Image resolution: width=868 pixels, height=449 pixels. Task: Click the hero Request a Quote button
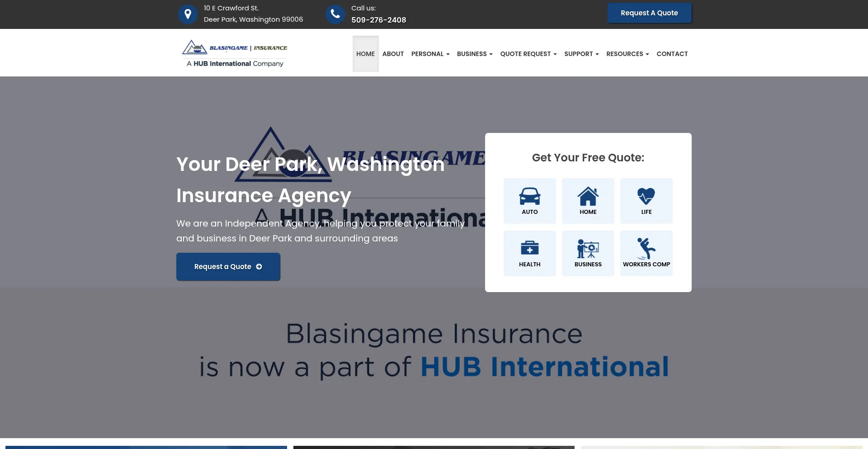[228, 267]
